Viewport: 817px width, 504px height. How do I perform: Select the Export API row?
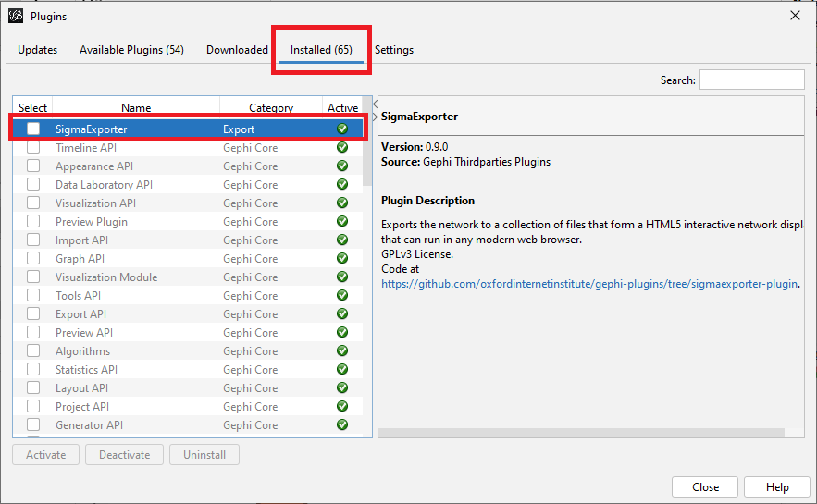tap(188, 313)
